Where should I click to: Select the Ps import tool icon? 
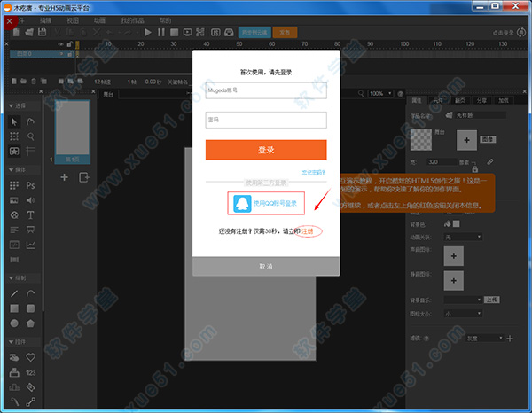pyautogui.click(x=31, y=185)
